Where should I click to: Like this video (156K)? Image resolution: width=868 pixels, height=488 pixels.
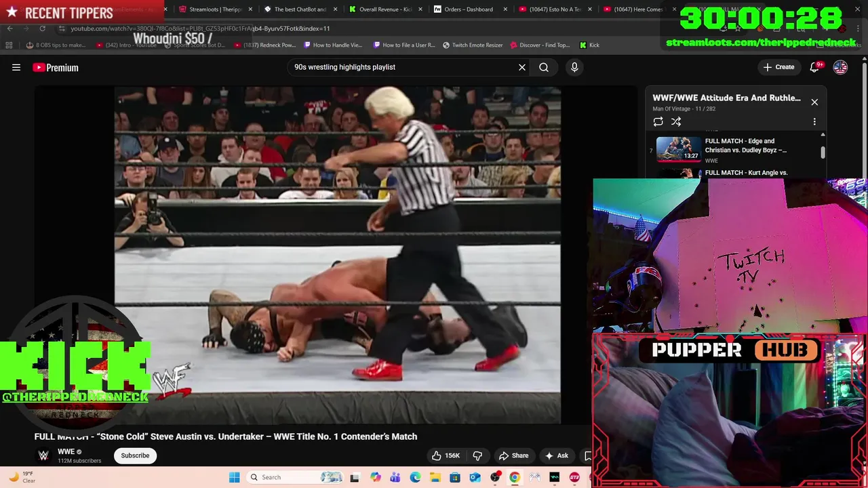[446, 455]
